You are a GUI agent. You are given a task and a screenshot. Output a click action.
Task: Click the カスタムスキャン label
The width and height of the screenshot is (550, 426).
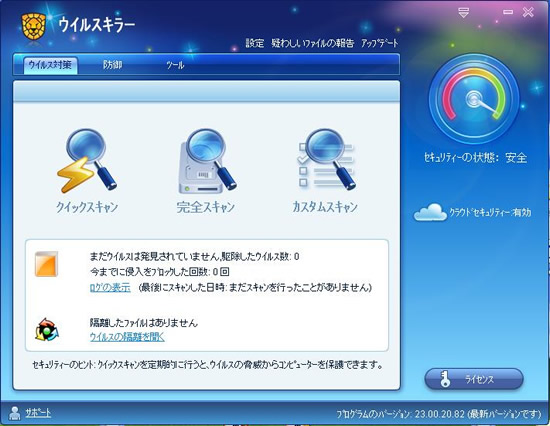pos(325,207)
